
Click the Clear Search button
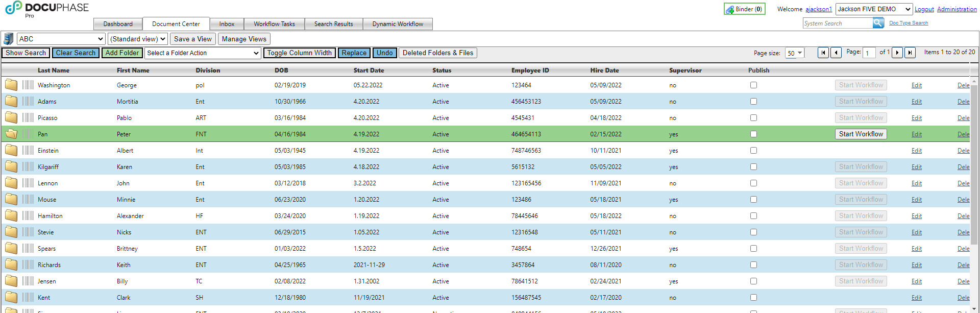[76, 53]
